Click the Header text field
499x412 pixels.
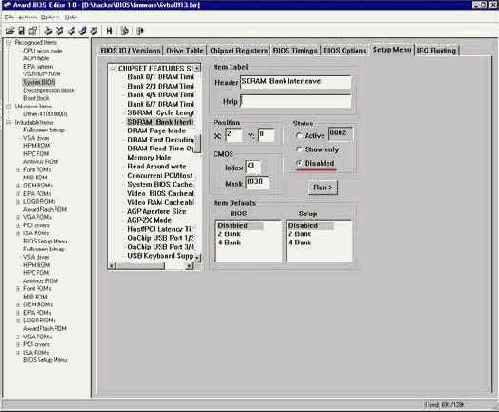(x=295, y=82)
